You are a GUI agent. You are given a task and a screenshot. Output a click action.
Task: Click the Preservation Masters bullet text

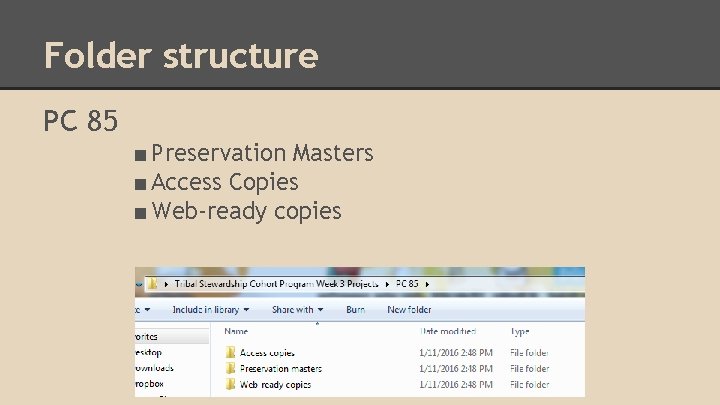tap(262, 153)
